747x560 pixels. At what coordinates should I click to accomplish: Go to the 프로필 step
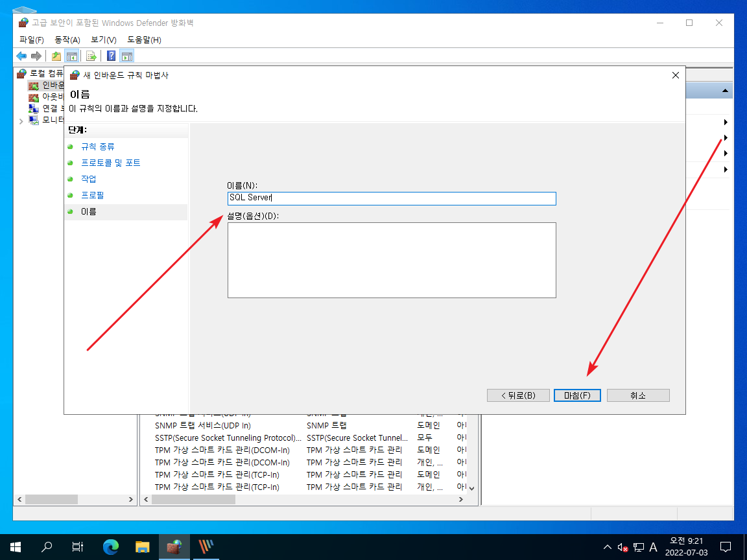pyautogui.click(x=93, y=195)
